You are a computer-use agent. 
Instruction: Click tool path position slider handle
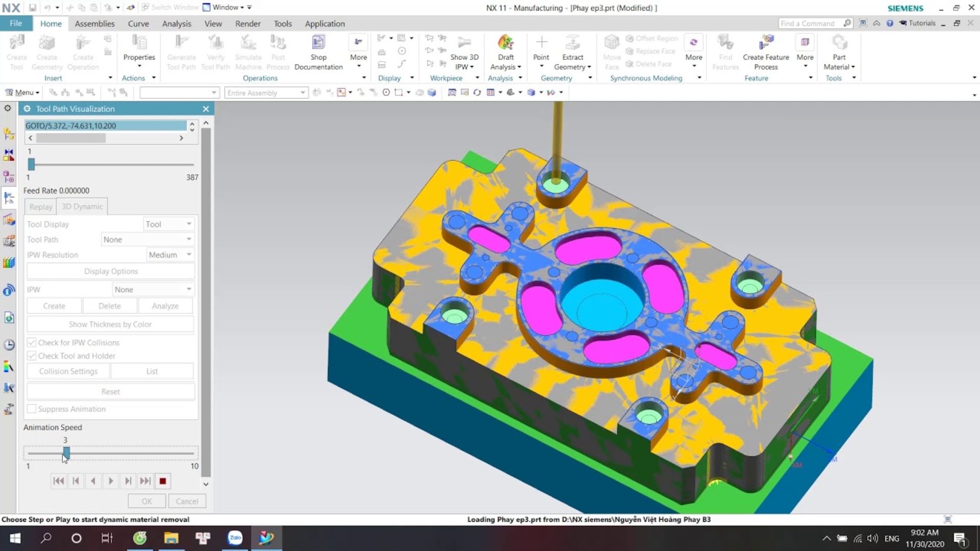31,164
